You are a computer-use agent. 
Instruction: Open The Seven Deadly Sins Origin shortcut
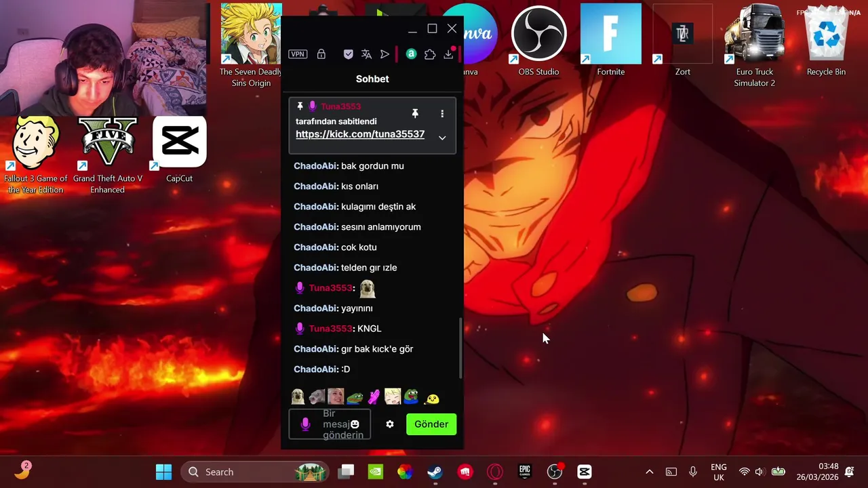(251, 45)
